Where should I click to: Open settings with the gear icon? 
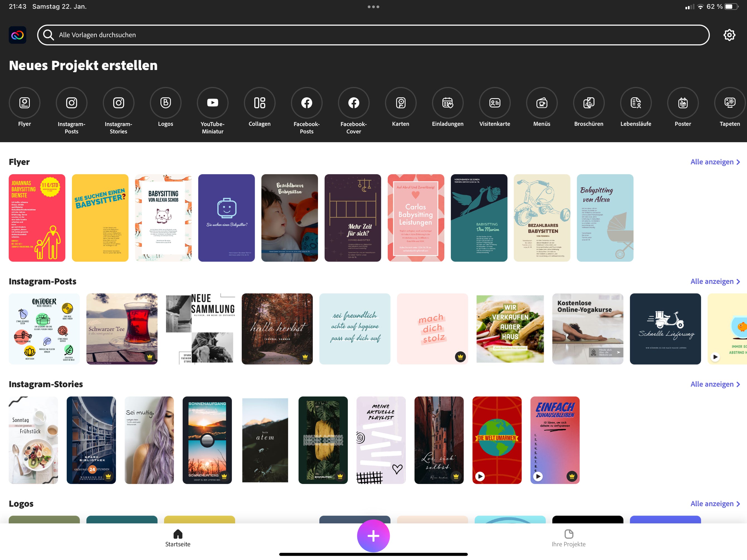point(729,35)
